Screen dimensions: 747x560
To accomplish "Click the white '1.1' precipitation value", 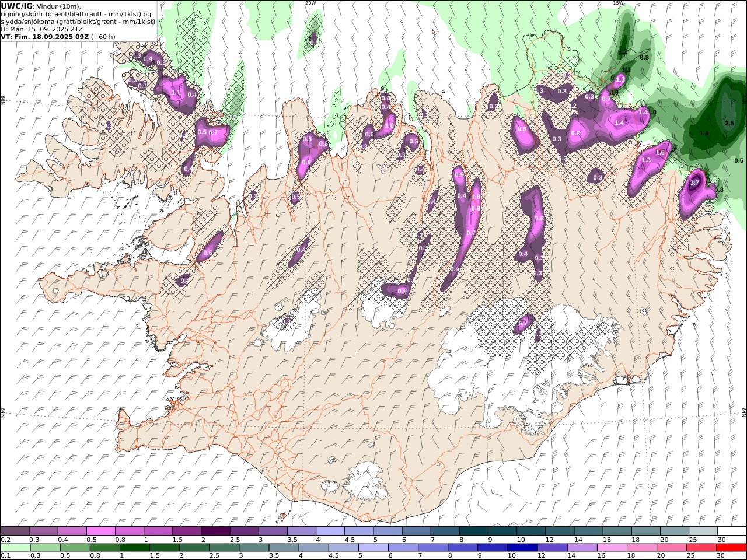I will 176,93.
